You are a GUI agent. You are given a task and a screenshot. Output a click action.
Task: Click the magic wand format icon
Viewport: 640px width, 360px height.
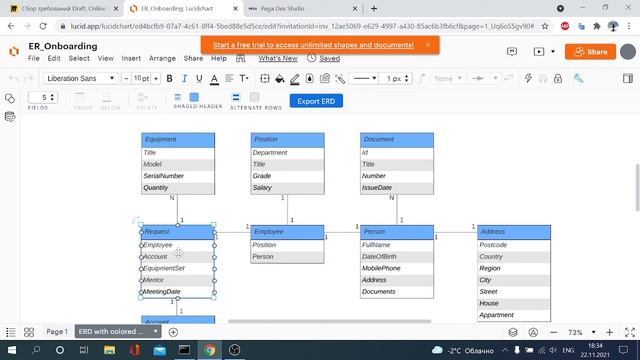pos(340,78)
